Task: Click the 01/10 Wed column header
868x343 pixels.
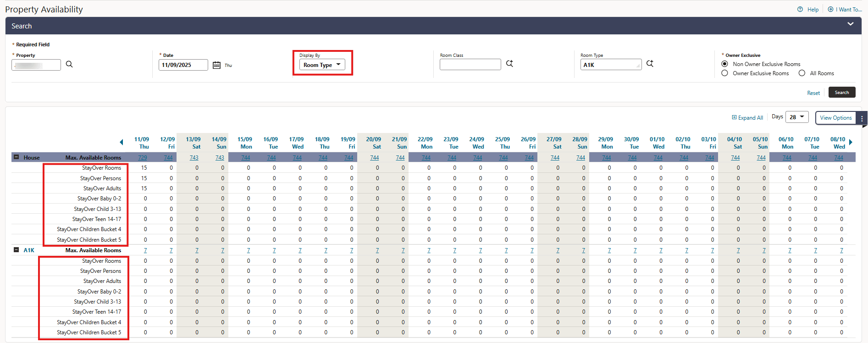Action: 657,143
